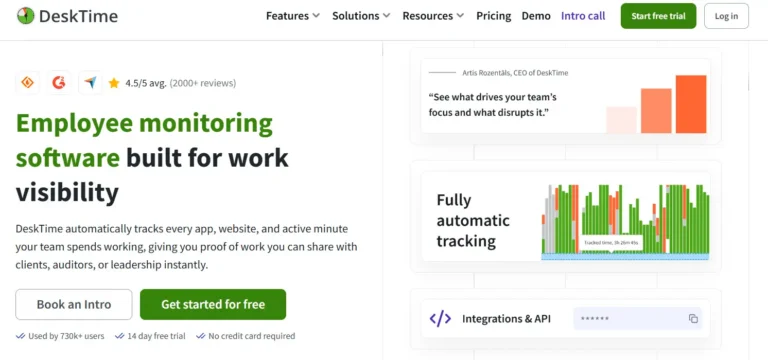Click the checkmark beside 14 day free trial
The image size is (768, 360).
(120, 336)
